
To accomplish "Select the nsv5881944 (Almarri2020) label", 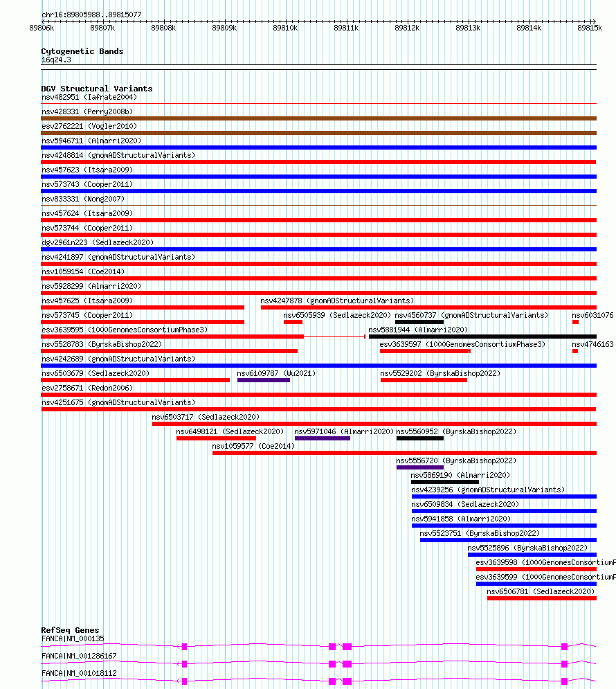I will [x=418, y=329].
